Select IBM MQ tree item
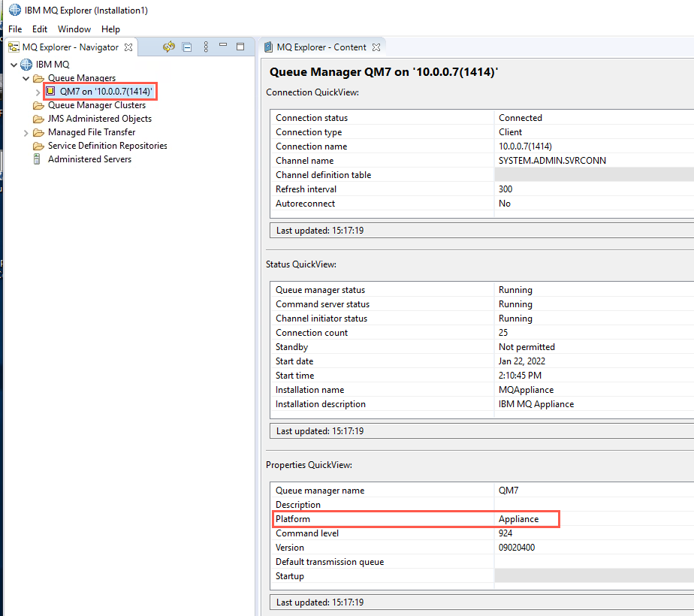The width and height of the screenshot is (694, 616). [53, 65]
